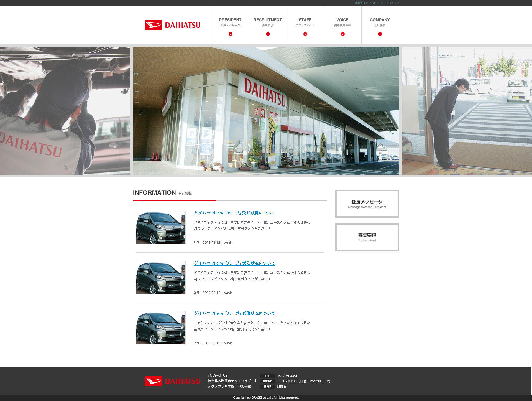
Task: Click the 社長メッセージ banner button
Action: (x=367, y=204)
